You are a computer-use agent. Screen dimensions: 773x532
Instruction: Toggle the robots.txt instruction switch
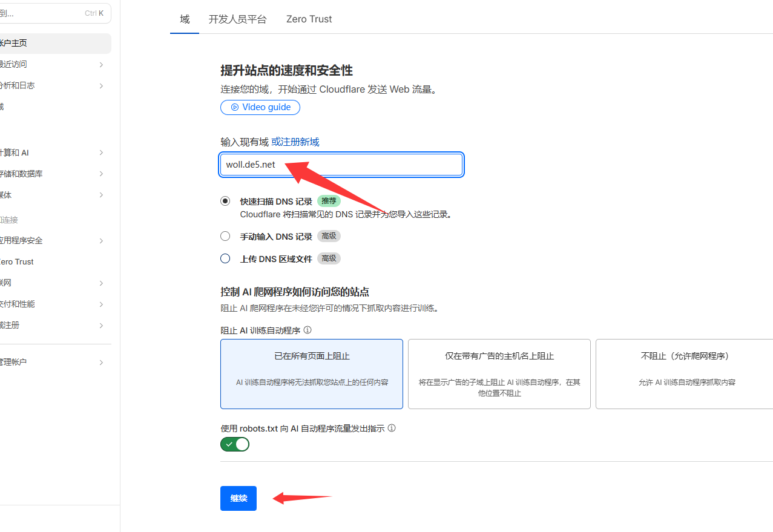tap(235, 444)
